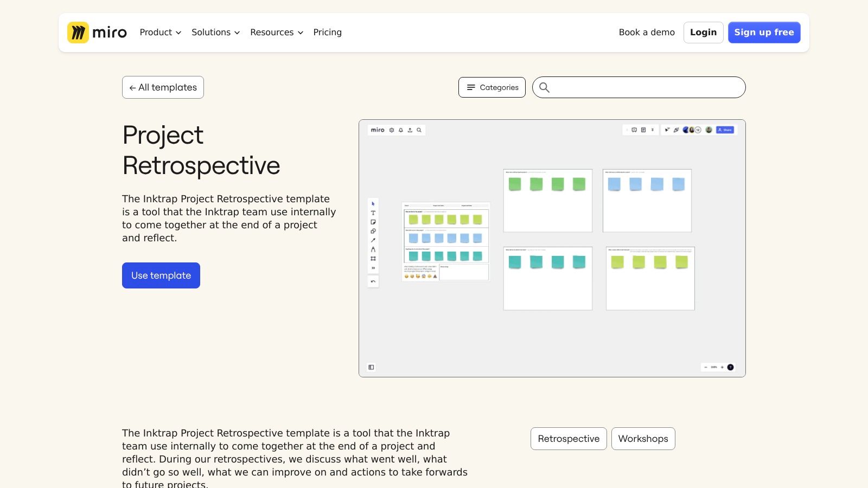Click the Login button
The height and width of the screenshot is (488, 868).
[x=704, y=33]
